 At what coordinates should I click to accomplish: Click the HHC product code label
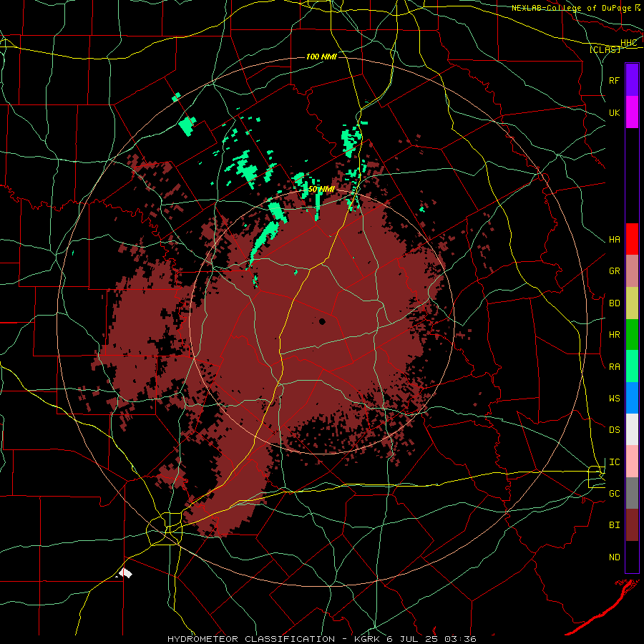click(x=629, y=42)
